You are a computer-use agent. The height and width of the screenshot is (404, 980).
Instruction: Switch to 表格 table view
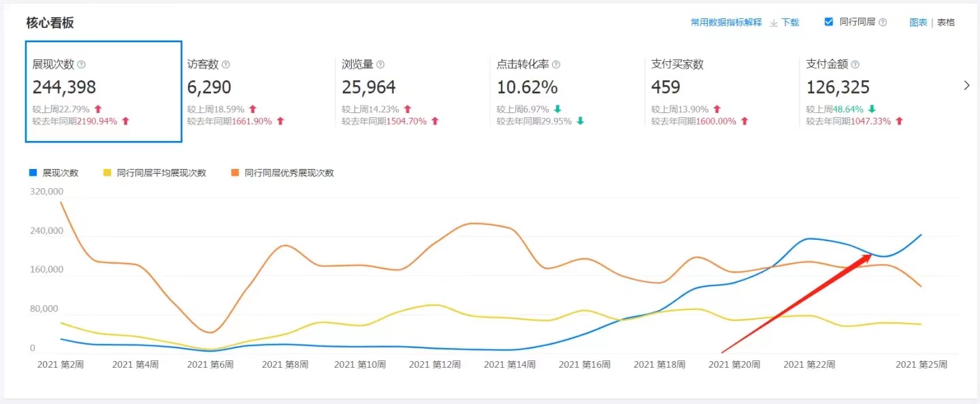click(946, 22)
